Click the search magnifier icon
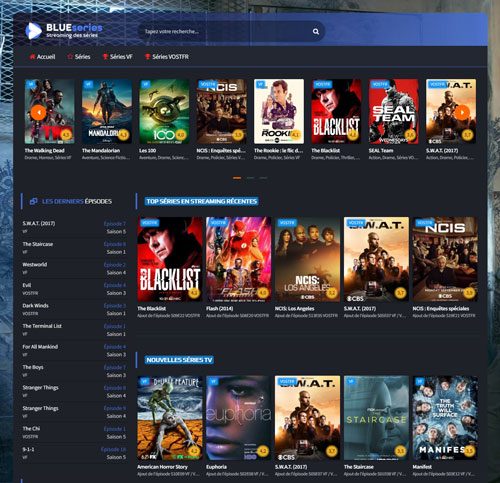The height and width of the screenshot is (483, 500). point(316,31)
